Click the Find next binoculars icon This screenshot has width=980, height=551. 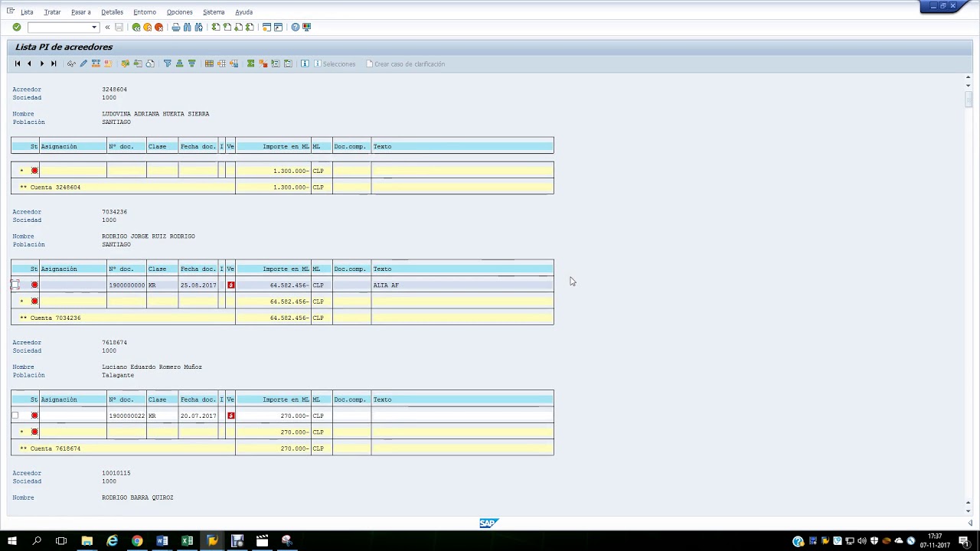point(198,28)
